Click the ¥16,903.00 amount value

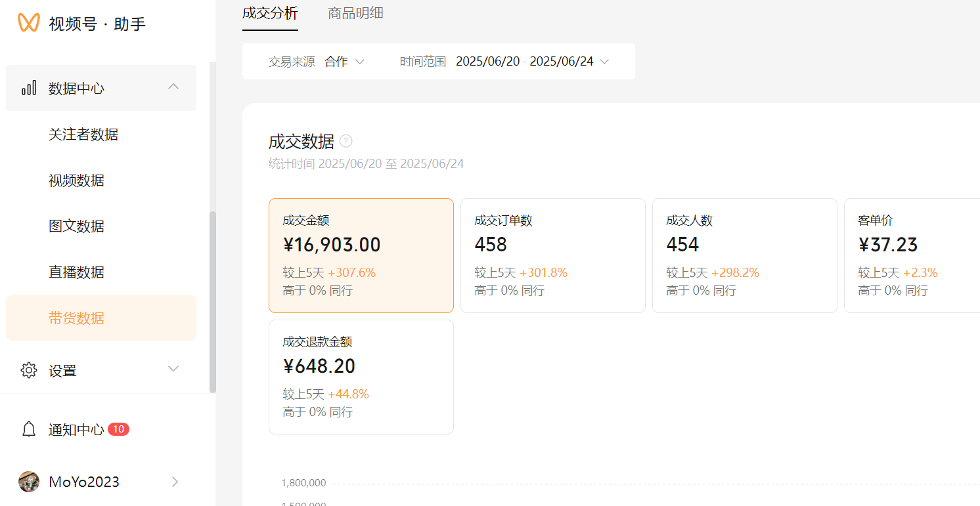(332, 245)
